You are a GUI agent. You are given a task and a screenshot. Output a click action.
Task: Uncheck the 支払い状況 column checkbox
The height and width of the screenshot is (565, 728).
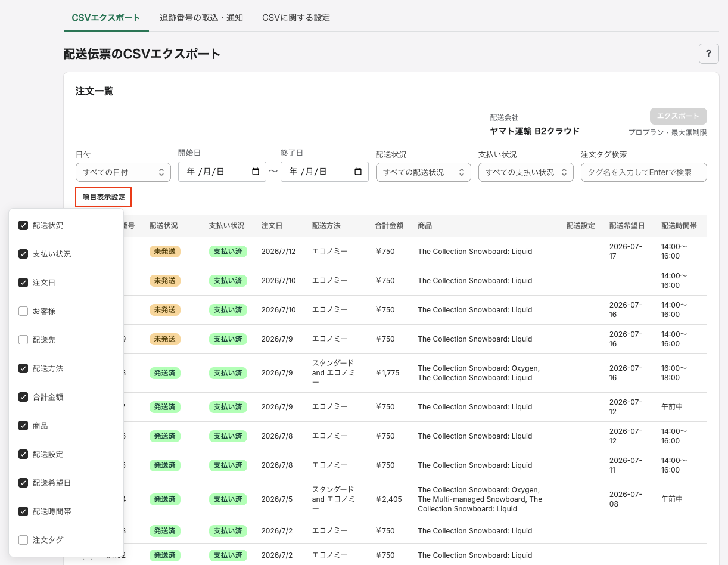(23, 254)
